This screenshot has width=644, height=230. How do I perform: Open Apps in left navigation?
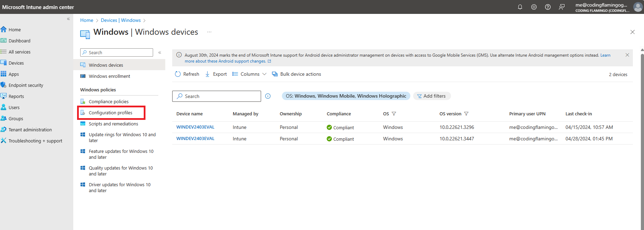14,74
